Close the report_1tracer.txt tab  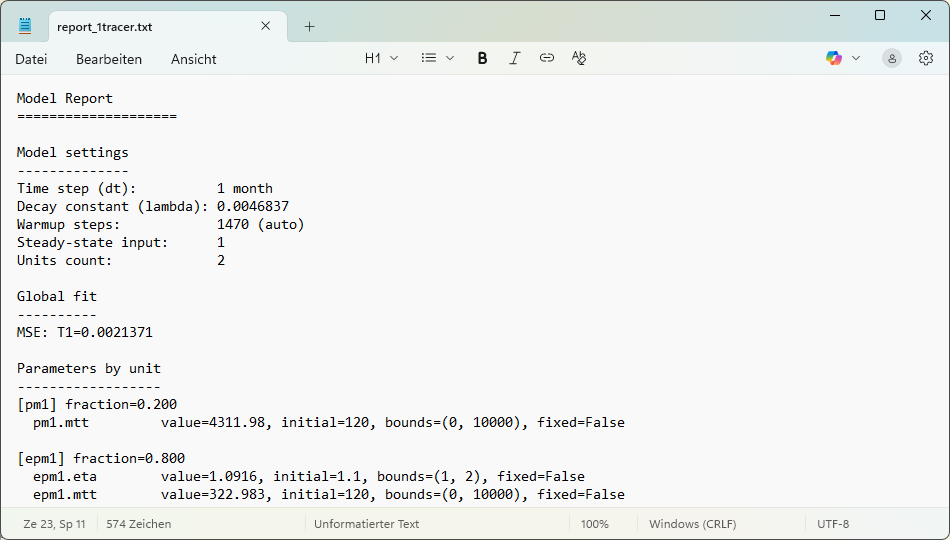(265, 26)
